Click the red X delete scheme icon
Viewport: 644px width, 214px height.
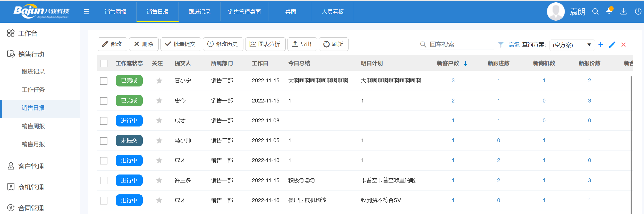pos(623,45)
